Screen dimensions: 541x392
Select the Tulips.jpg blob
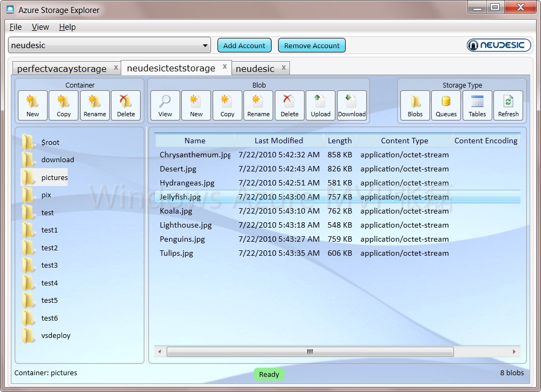click(x=338, y=253)
